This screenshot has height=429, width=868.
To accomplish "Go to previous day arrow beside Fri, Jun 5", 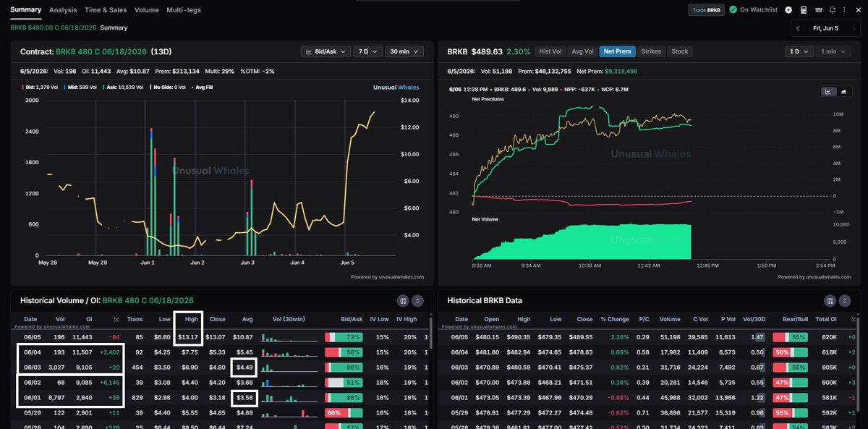I will pos(798,28).
